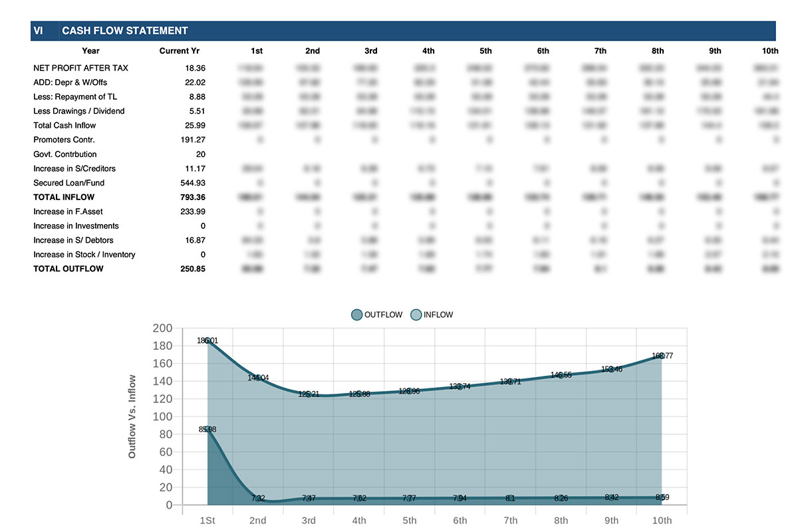Select the 133.74 inflow data point
Viewport: 798px width, 532px height.
(x=460, y=386)
